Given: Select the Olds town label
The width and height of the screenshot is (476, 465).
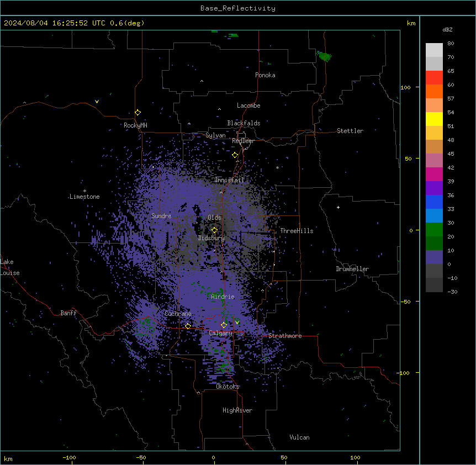Looking at the screenshot, I should click(x=214, y=218).
